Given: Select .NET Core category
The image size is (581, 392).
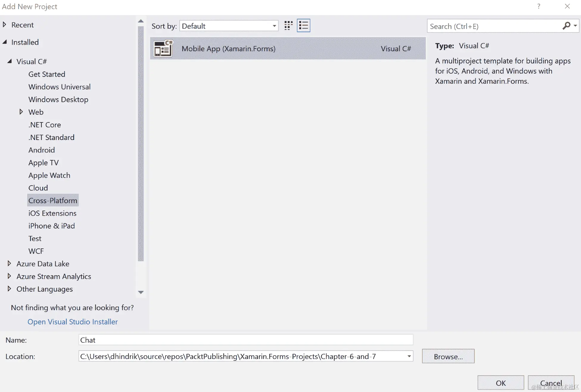Looking at the screenshot, I should tap(45, 125).
